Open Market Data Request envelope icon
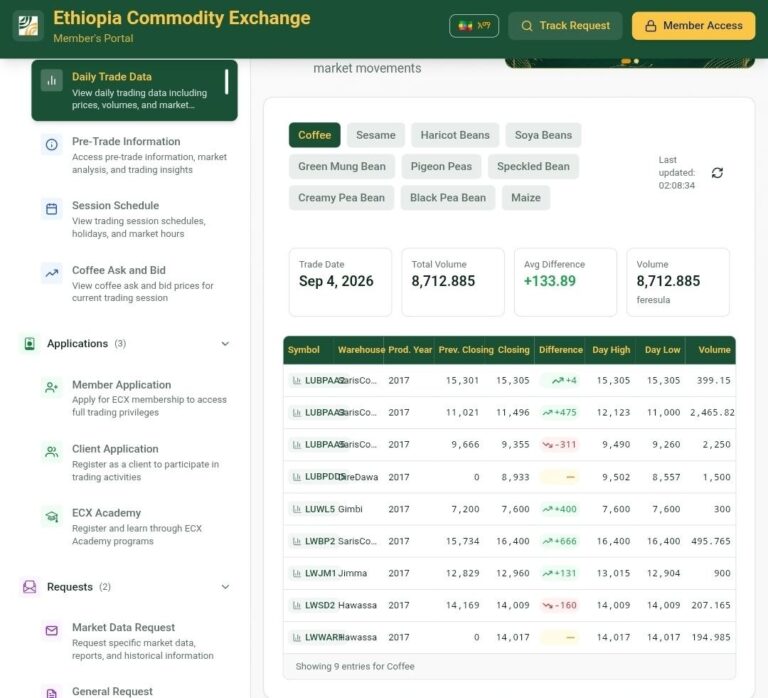This screenshot has height=698, width=768. click(x=51, y=630)
